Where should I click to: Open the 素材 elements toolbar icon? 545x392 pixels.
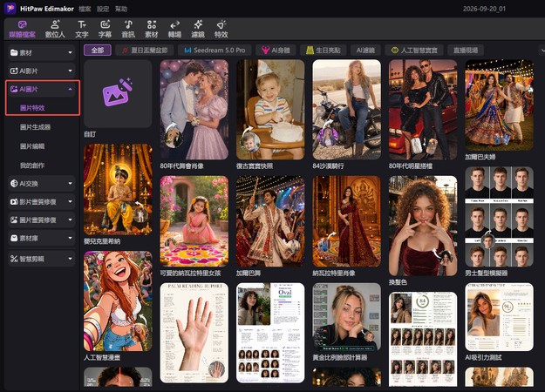point(152,29)
